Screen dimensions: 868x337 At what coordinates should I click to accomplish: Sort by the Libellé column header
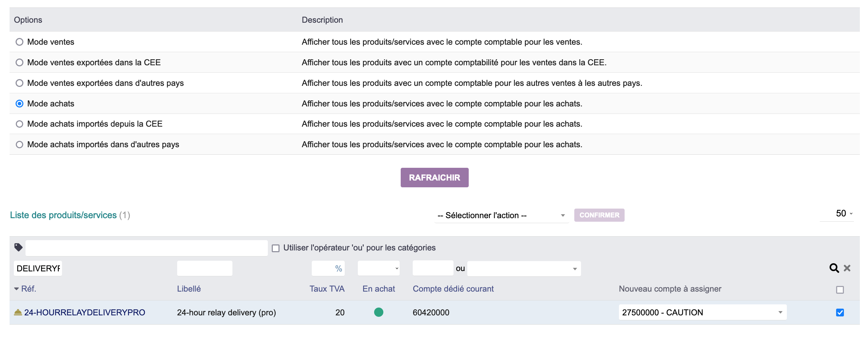click(x=189, y=288)
